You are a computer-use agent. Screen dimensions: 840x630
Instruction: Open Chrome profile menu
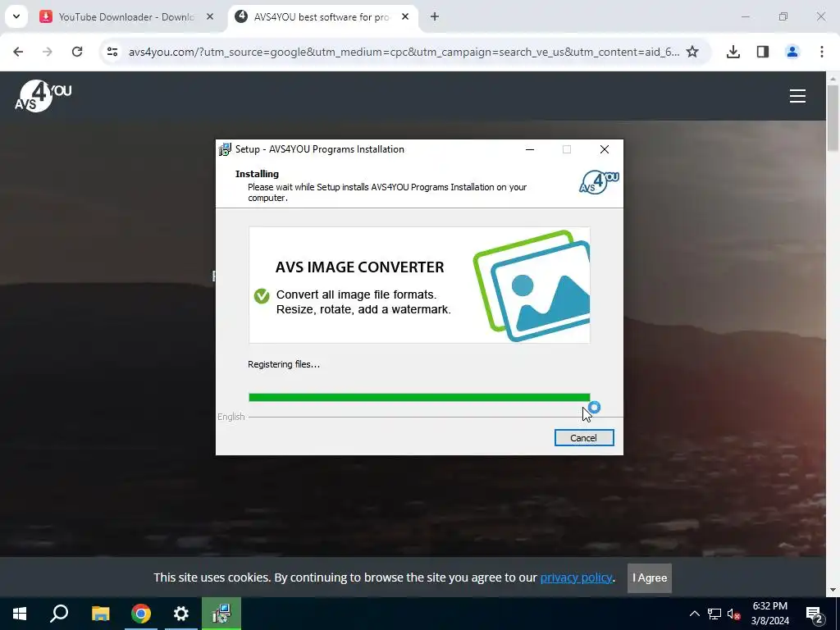[x=792, y=52]
